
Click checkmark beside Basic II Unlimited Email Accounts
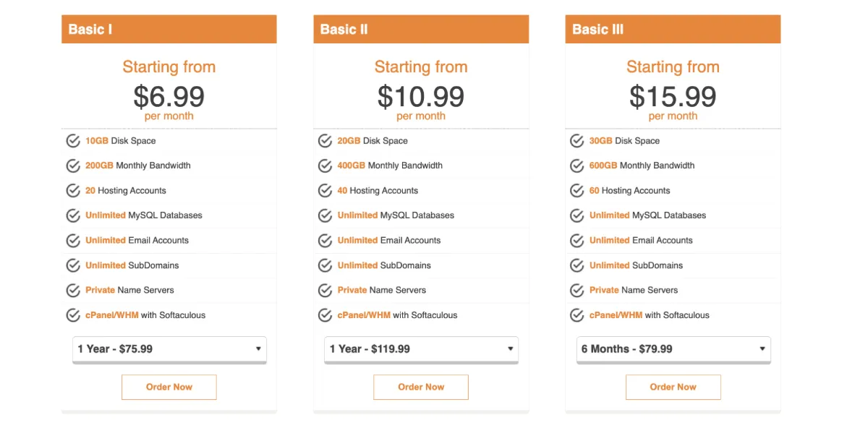pyautogui.click(x=325, y=240)
